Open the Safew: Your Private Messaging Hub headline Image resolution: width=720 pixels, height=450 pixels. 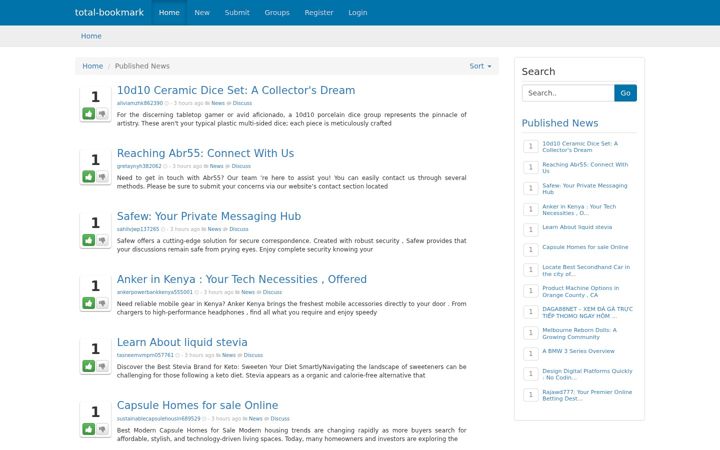click(208, 216)
